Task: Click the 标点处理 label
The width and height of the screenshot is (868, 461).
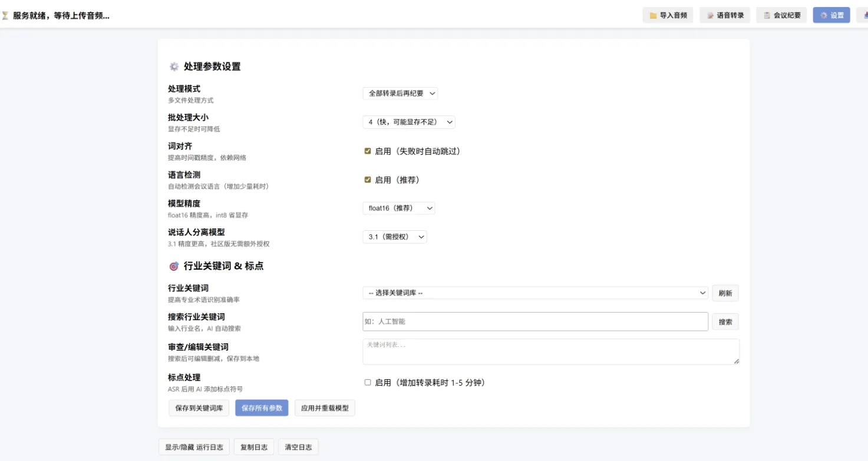Action: point(184,377)
